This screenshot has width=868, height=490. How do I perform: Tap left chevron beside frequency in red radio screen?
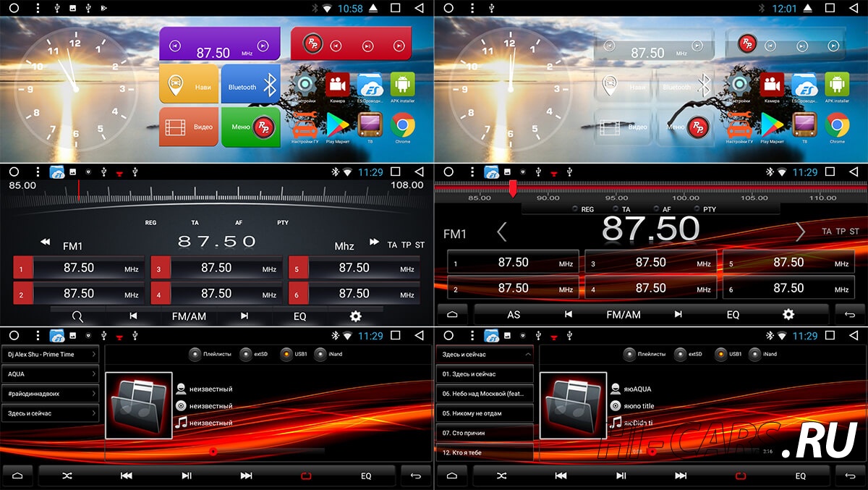502,232
